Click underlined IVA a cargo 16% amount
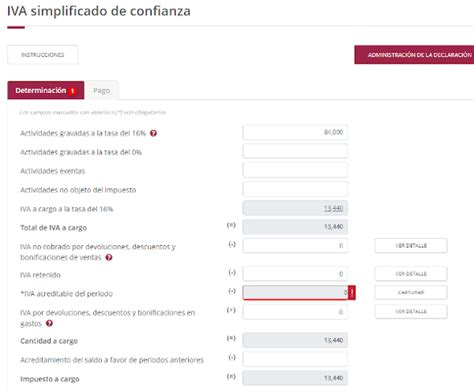This screenshot has width=474, height=391. pyautogui.click(x=333, y=208)
